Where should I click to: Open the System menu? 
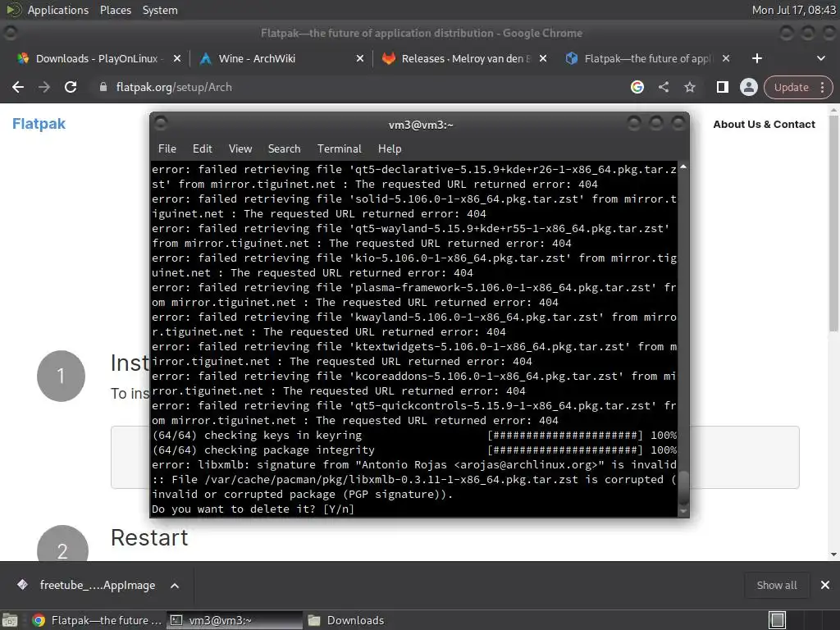pyautogui.click(x=160, y=10)
